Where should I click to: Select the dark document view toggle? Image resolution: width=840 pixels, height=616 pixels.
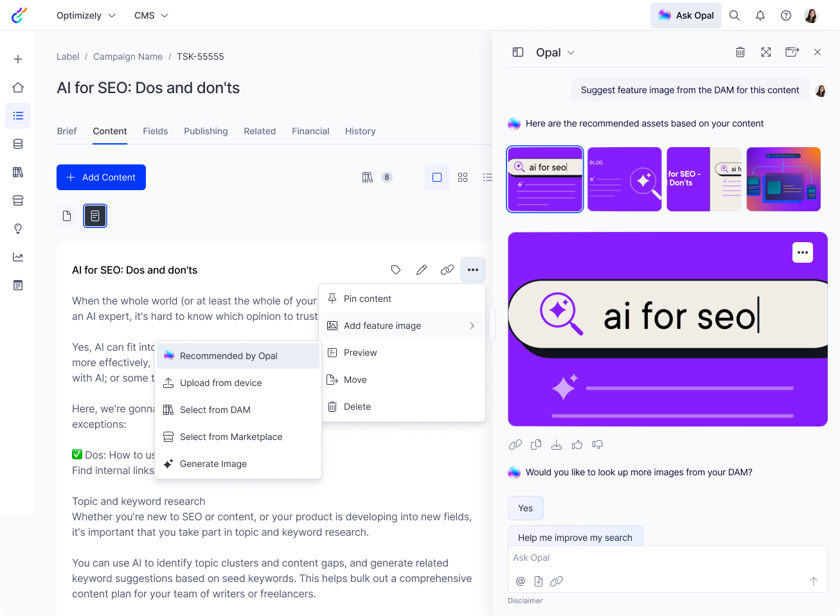tap(95, 216)
